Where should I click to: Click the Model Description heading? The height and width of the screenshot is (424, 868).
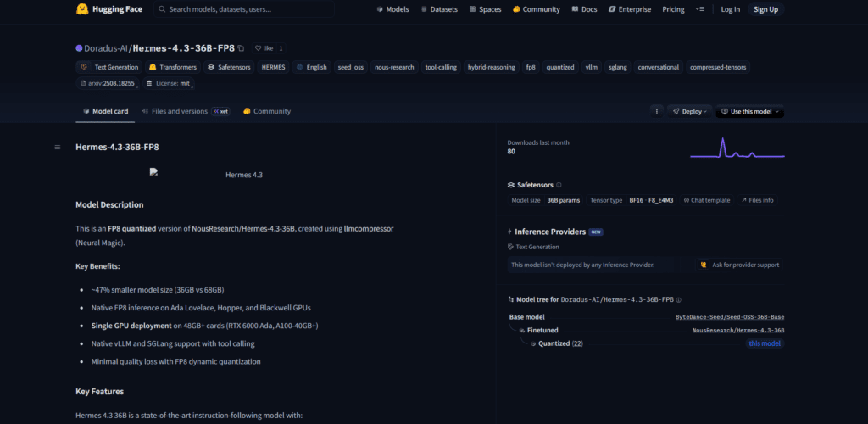coord(109,204)
